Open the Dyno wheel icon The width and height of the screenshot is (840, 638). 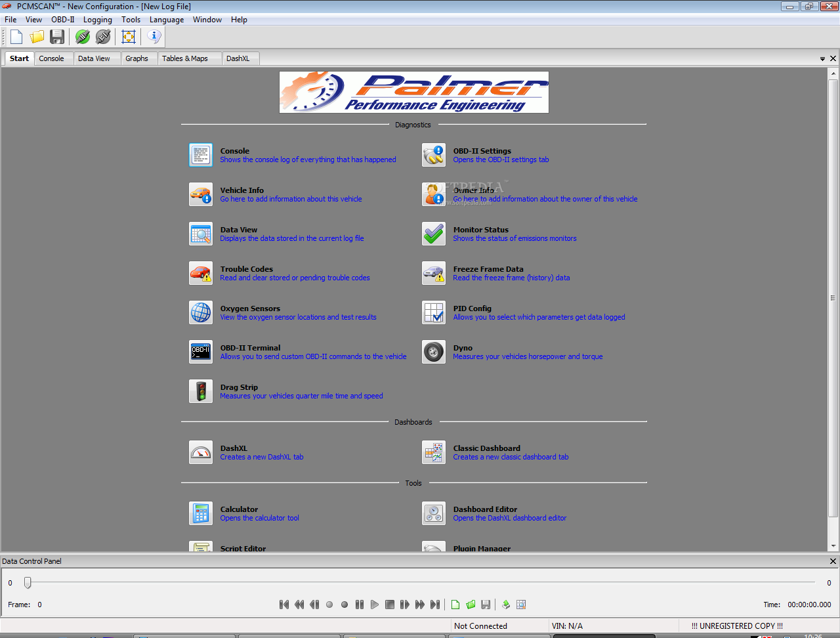tap(434, 352)
